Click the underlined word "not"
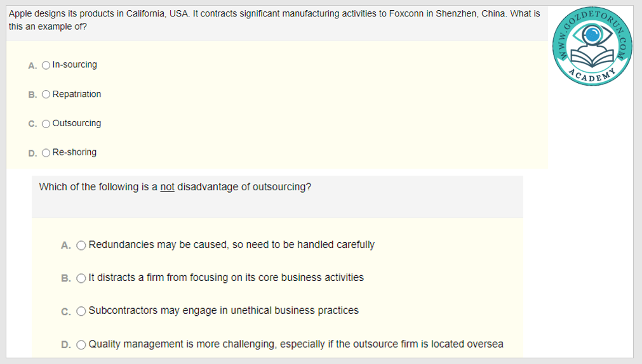This screenshot has height=364, width=642. (167, 187)
